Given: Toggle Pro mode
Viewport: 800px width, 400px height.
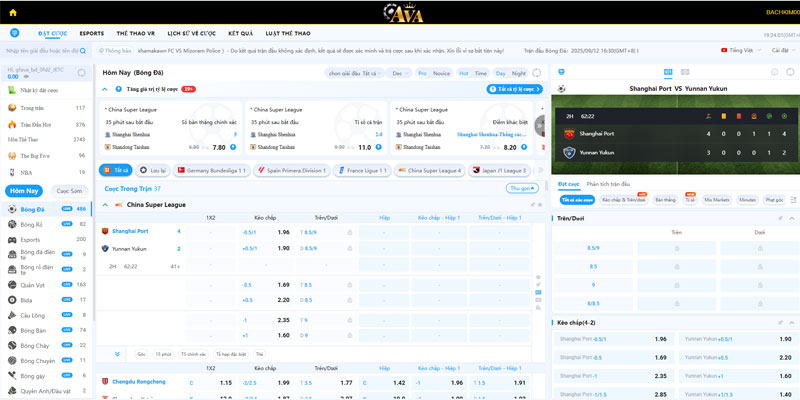Looking at the screenshot, I should click(422, 73).
